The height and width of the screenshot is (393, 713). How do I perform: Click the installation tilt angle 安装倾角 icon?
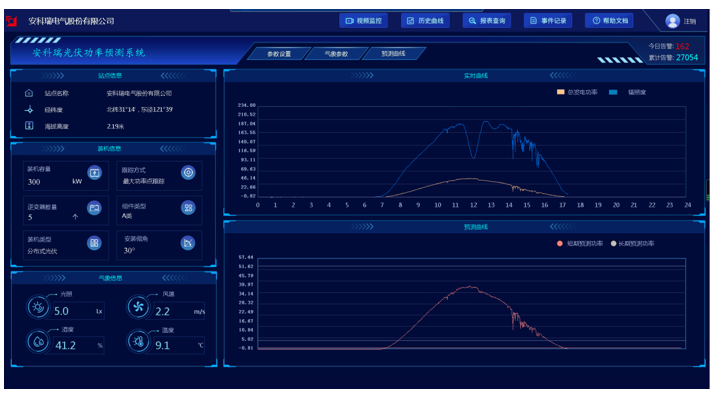click(188, 243)
